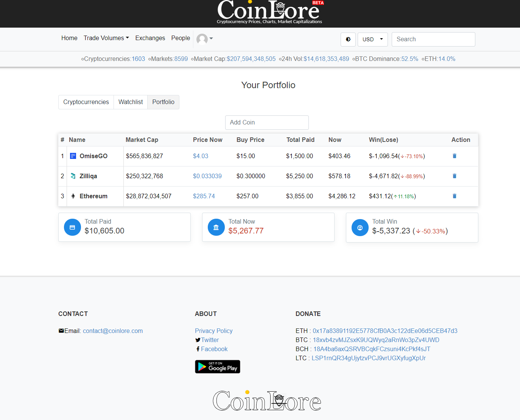Open the USD currency dropdown
The width and height of the screenshot is (520, 420).
click(x=373, y=39)
